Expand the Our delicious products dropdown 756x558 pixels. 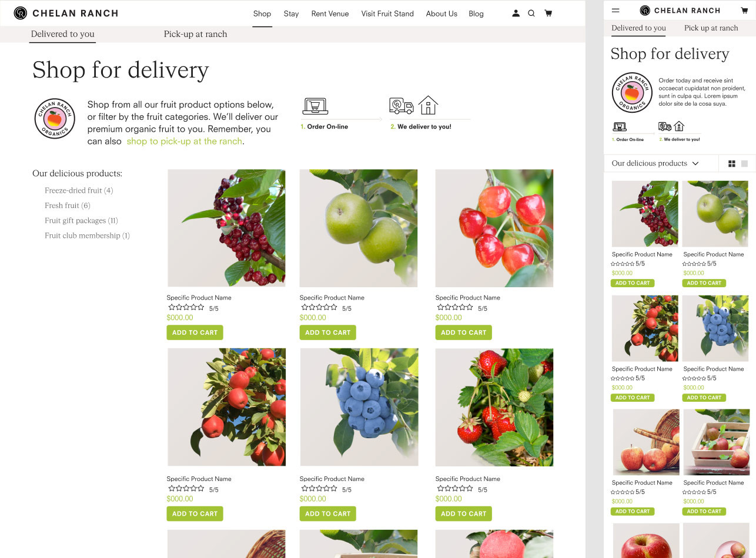point(655,163)
